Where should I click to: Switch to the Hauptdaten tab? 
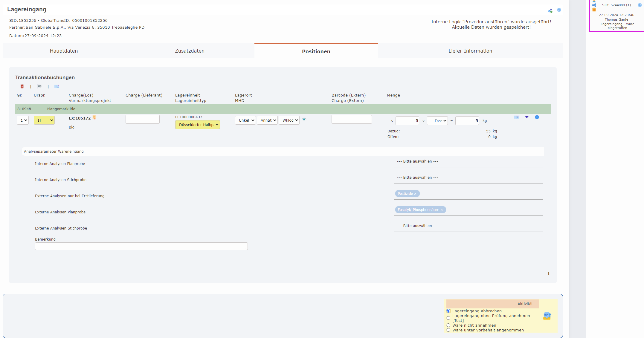[64, 51]
